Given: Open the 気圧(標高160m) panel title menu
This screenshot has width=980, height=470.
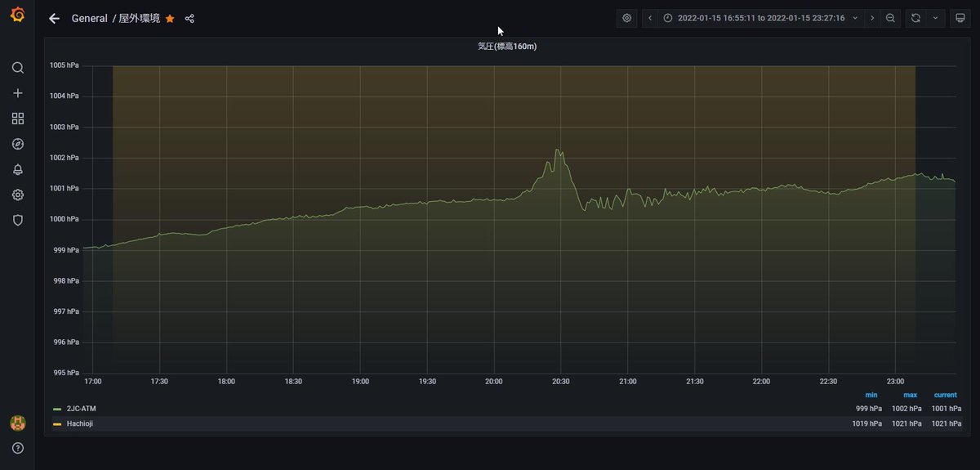Looking at the screenshot, I should pyautogui.click(x=507, y=47).
